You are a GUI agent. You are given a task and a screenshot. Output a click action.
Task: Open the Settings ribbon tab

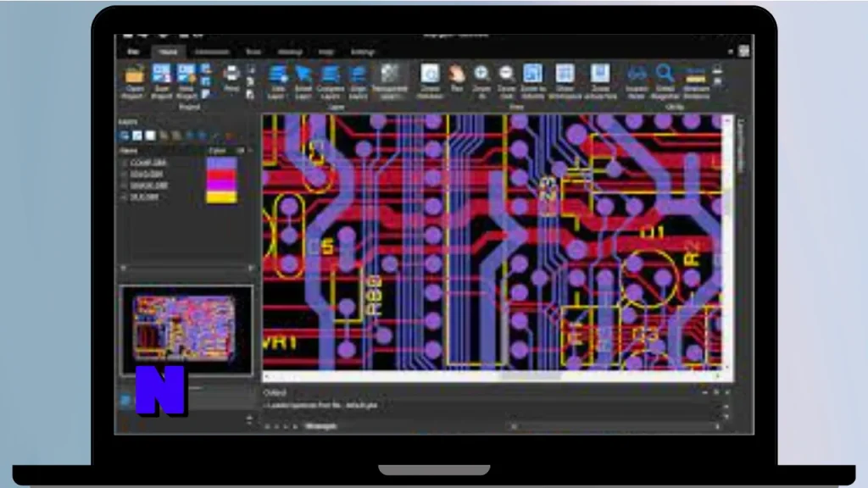click(363, 52)
